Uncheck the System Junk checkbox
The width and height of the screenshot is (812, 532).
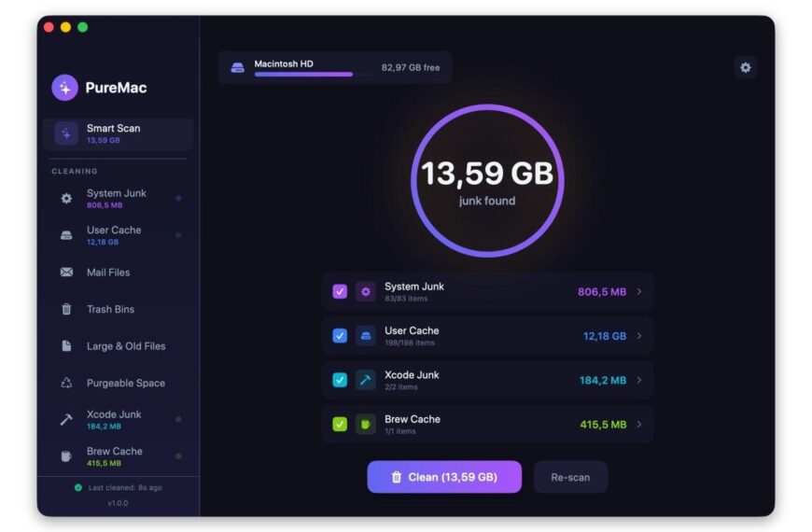click(x=340, y=291)
